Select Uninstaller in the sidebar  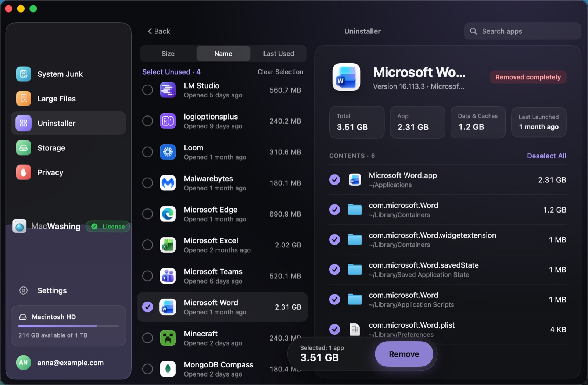[68, 123]
